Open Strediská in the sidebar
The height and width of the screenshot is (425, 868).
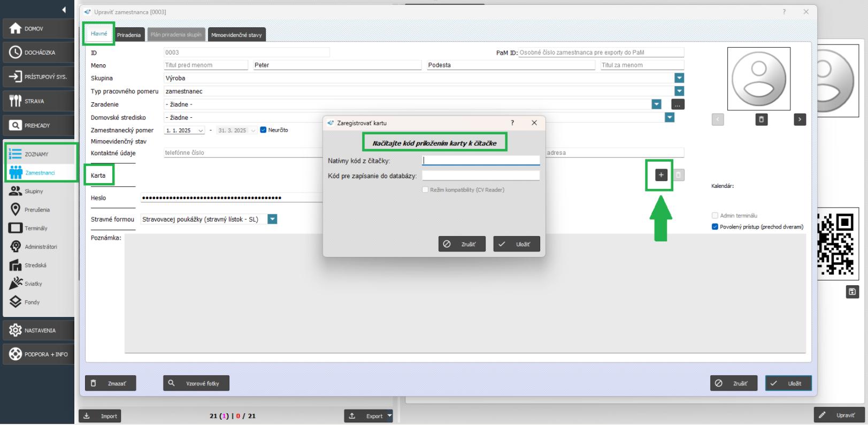pyautogui.click(x=35, y=265)
